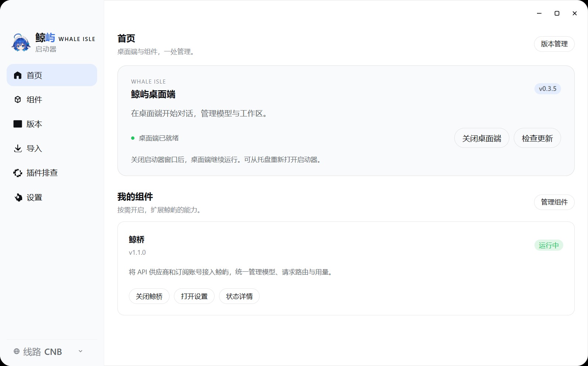
Task: Click the v1.1.0 version text
Action: pos(137,253)
